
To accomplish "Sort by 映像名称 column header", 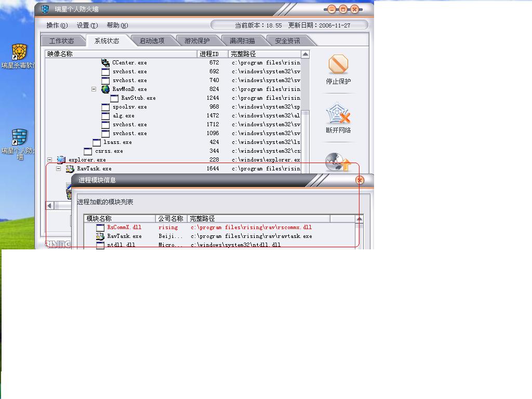I will 121,54.
